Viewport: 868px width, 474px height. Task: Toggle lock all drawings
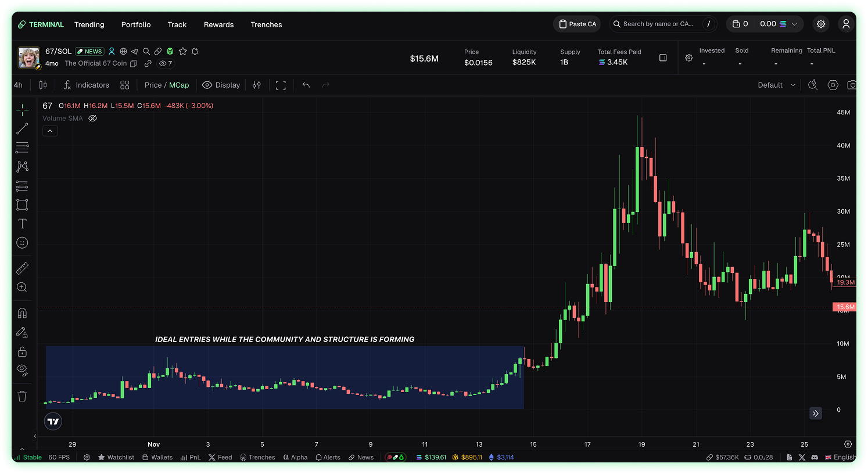point(22,351)
